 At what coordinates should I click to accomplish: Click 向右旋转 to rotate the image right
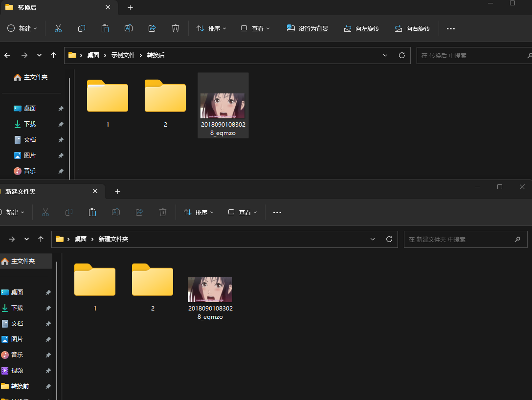click(x=412, y=28)
